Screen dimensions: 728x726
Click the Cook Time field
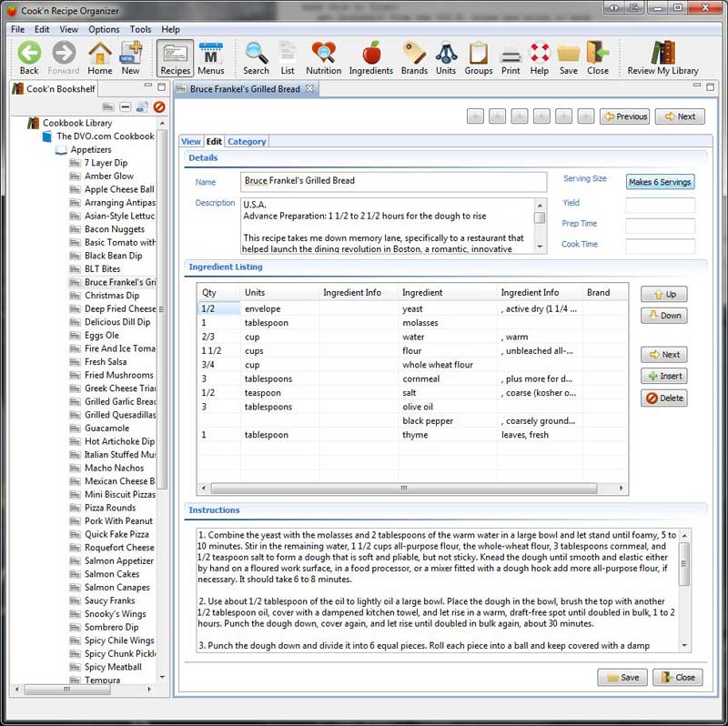tap(660, 246)
